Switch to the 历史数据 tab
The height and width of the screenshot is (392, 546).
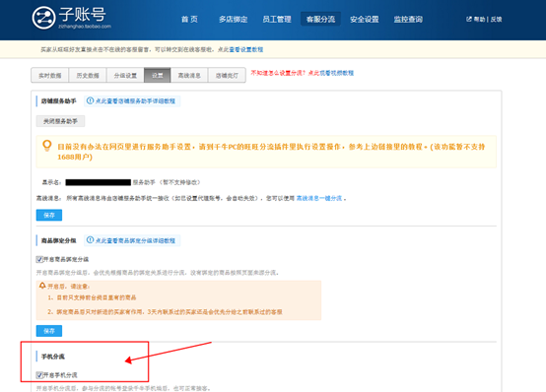pyautogui.click(x=88, y=75)
